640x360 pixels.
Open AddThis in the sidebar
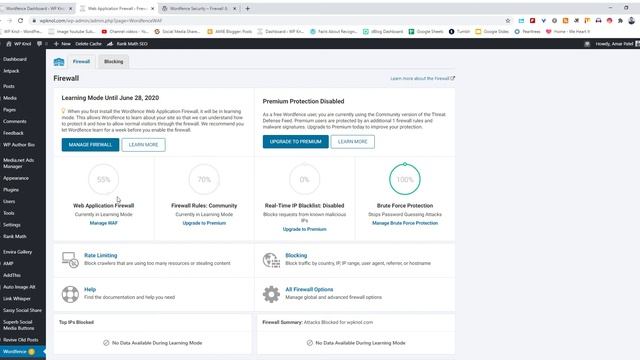[12, 276]
